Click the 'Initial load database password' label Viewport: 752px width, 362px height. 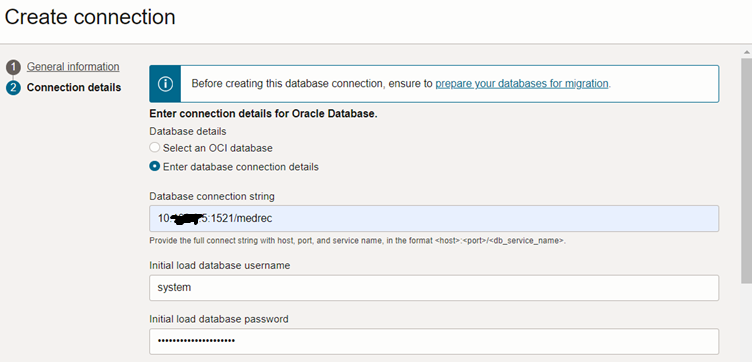[219, 319]
